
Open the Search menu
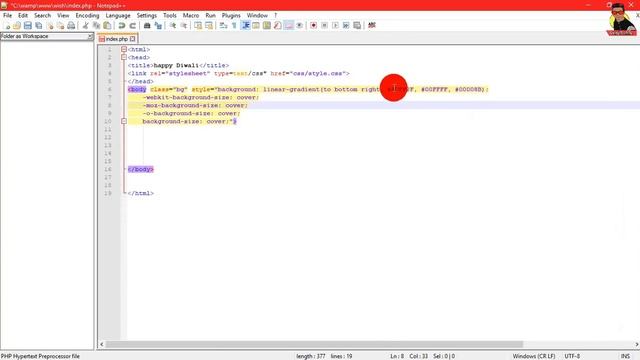click(42, 16)
